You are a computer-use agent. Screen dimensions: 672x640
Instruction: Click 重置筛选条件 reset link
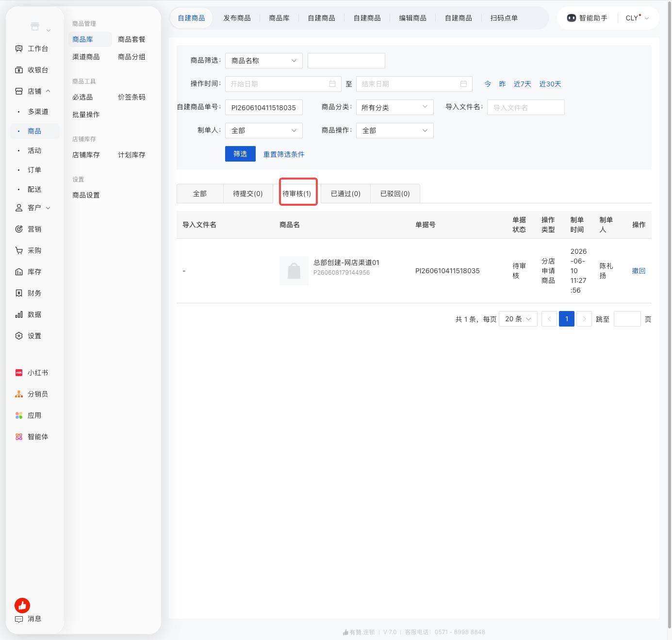click(x=284, y=154)
